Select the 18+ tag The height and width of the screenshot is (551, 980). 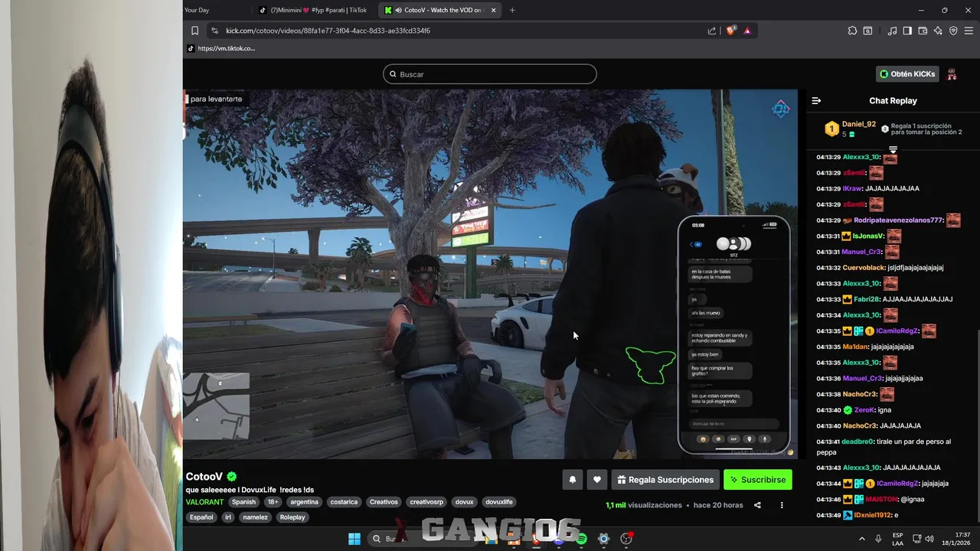click(x=273, y=502)
